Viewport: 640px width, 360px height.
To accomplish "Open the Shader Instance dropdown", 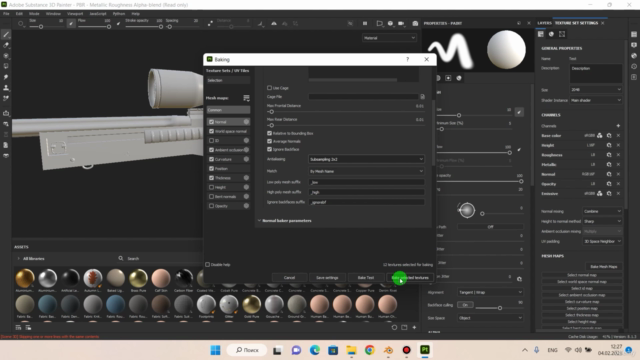I will (596, 100).
